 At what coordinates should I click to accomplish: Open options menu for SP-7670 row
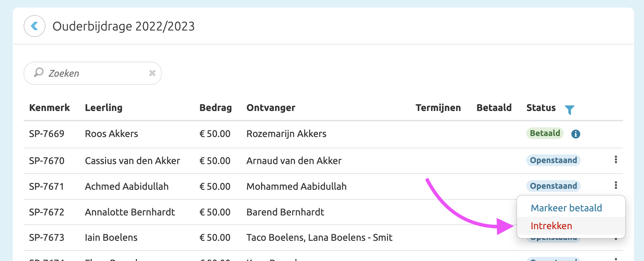(616, 160)
